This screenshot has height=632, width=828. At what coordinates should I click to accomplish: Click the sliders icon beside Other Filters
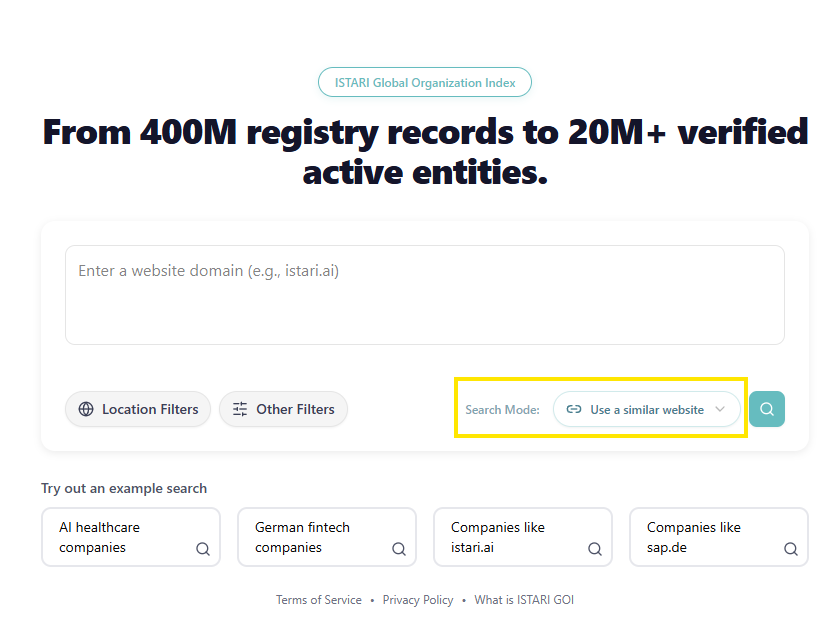click(x=240, y=409)
